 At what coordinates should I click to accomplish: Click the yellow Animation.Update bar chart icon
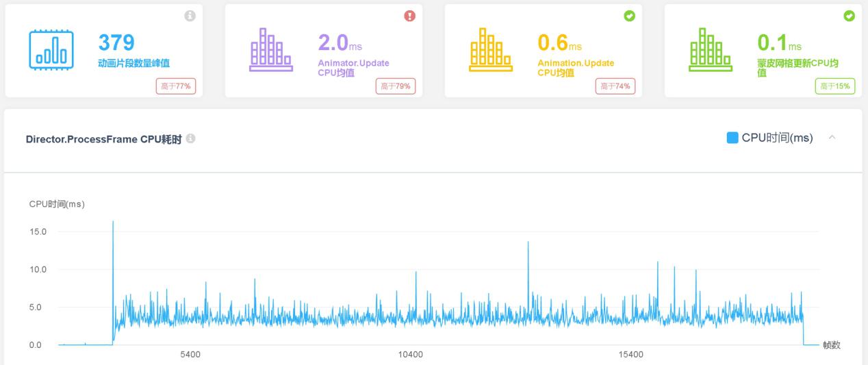coord(490,50)
